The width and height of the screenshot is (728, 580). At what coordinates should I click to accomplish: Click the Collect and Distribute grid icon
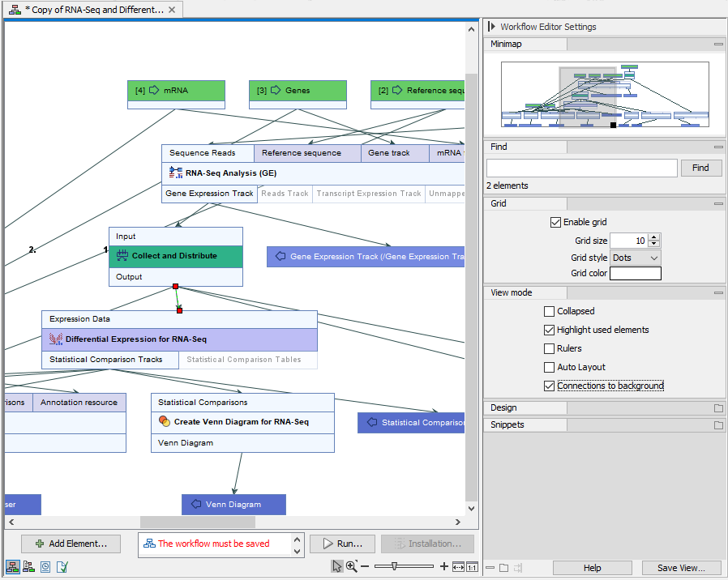[x=122, y=255]
